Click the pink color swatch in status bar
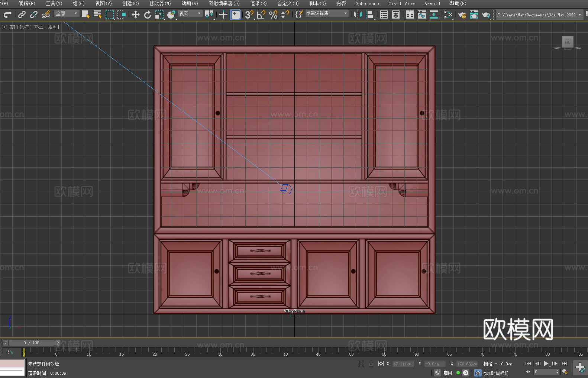 click(x=12, y=364)
